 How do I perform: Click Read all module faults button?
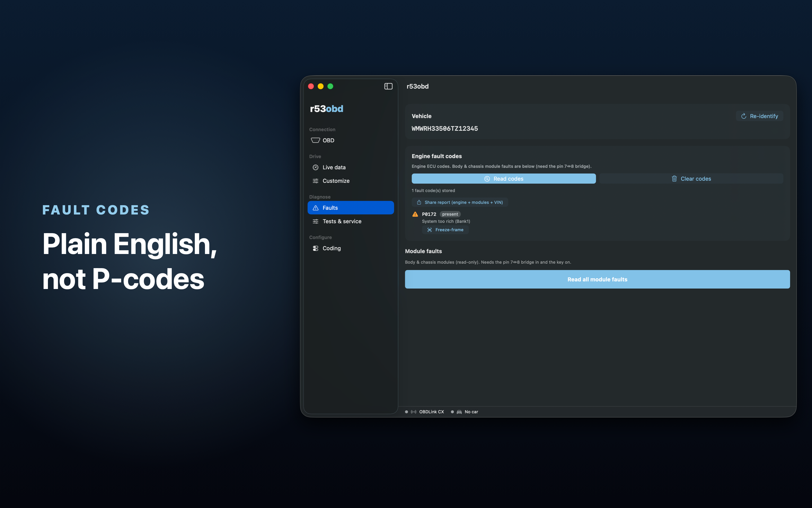(x=597, y=279)
